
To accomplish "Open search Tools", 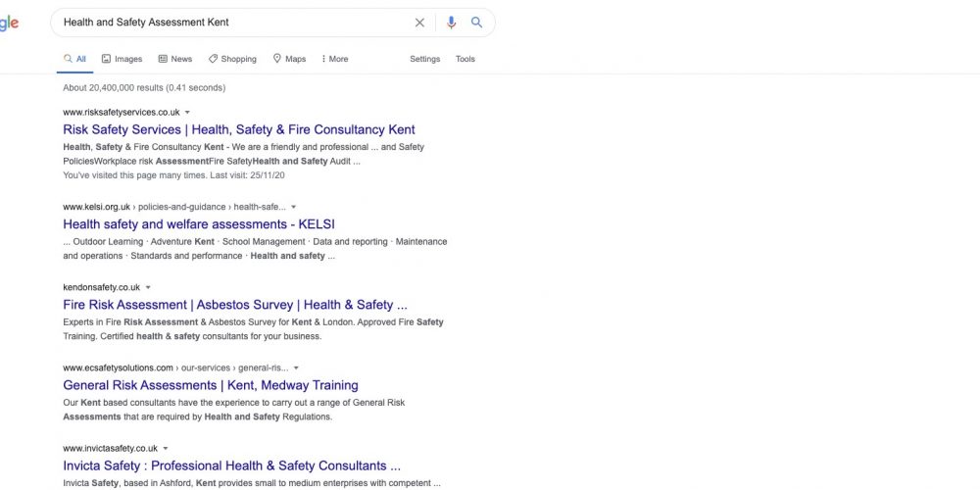I will [x=465, y=59].
